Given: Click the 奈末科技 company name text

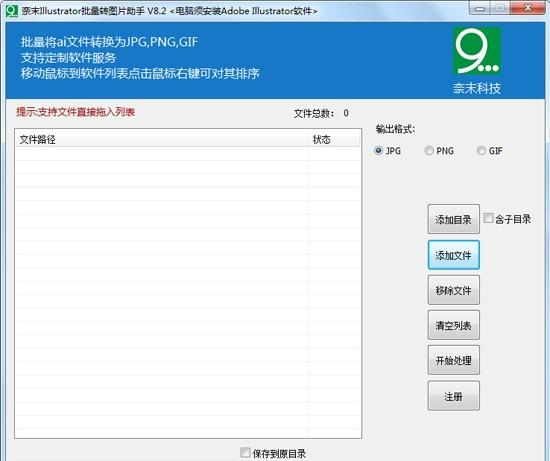Looking at the screenshot, I should (476, 88).
